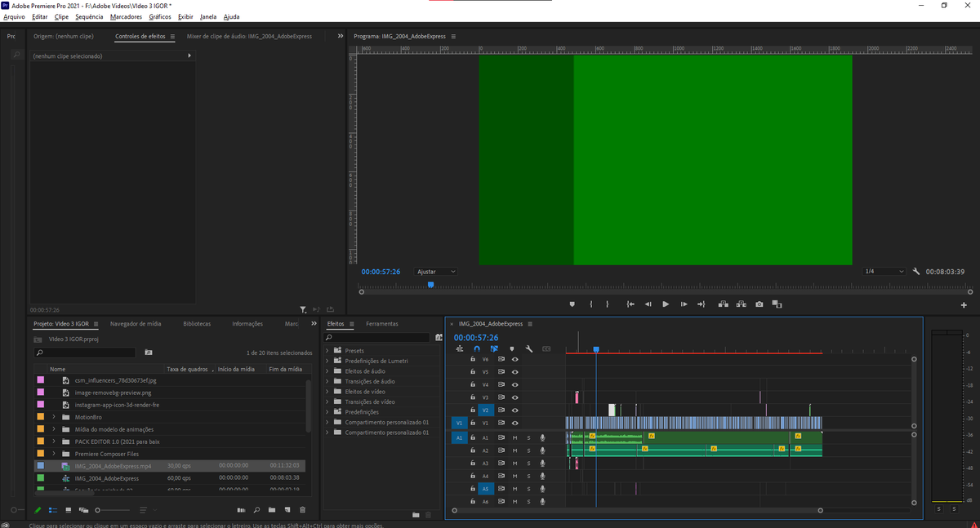Open timeline display settings wrench
980x528 pixels.
(529, 348)
